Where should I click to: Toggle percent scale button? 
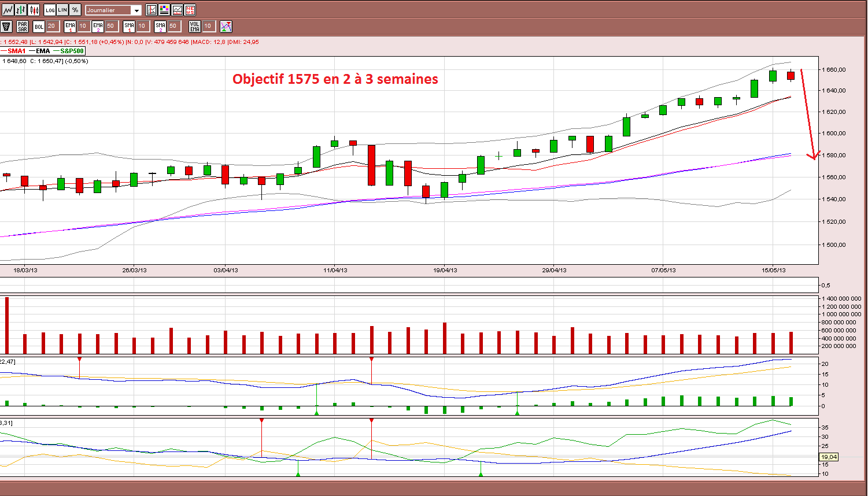point(75,10)
